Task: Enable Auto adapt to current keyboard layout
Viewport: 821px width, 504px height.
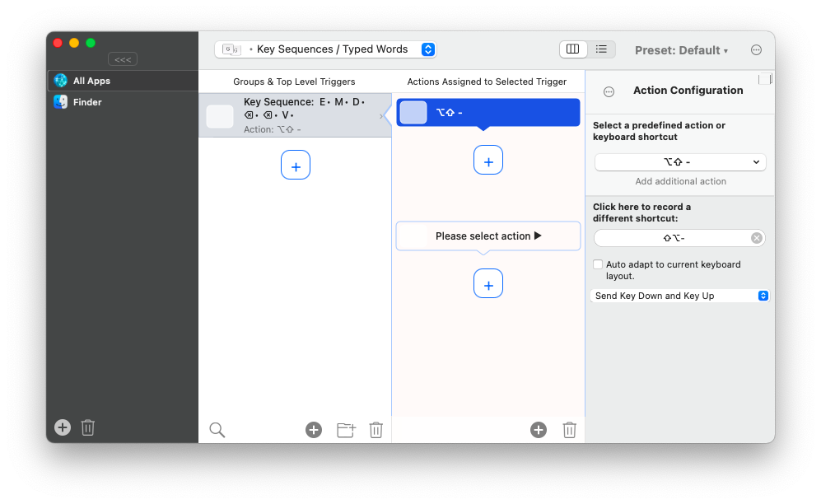Action: click(597, 264)
